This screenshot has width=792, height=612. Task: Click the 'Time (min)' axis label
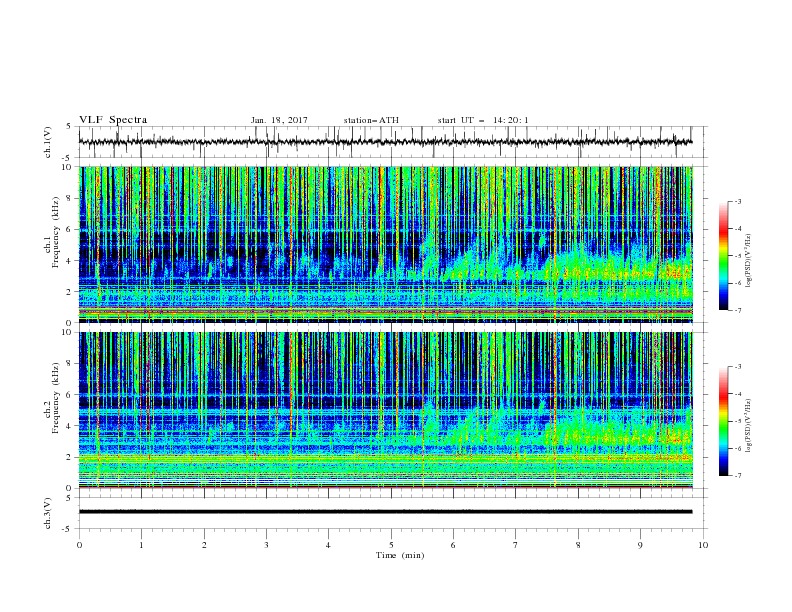click(x=400, y=555)
